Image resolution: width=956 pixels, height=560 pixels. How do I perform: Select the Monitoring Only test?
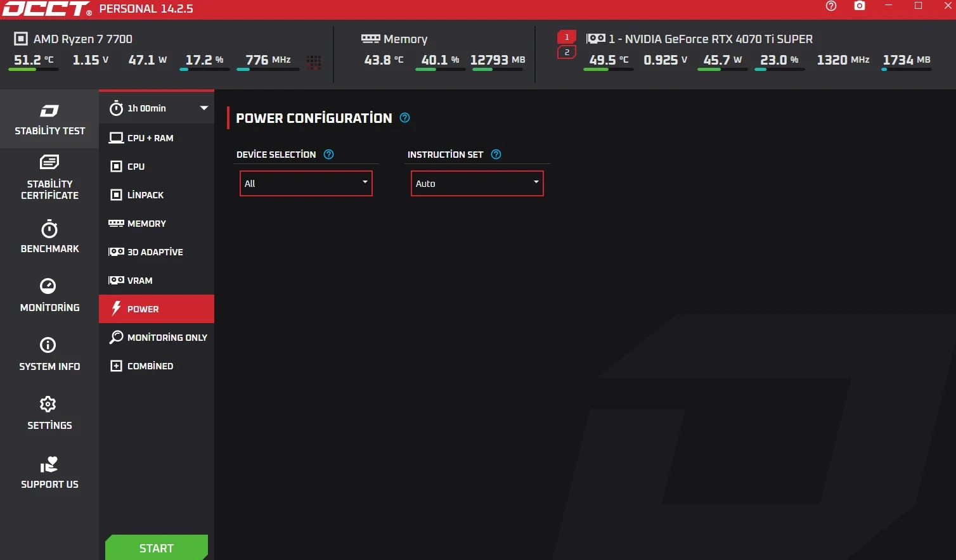[157, 338]
